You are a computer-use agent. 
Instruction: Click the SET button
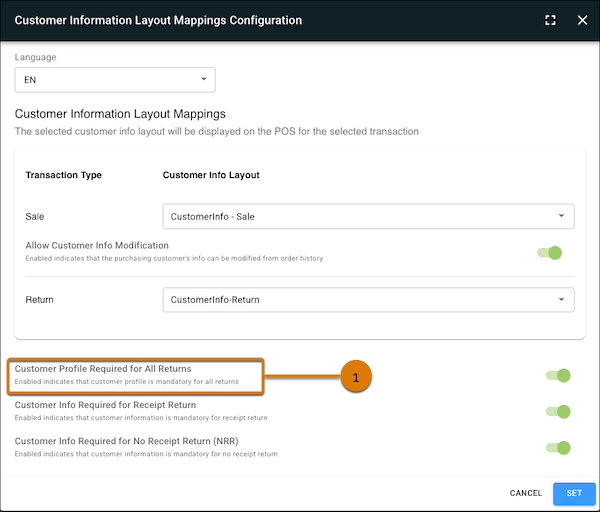pyautogui.click(x=574, y=494)
